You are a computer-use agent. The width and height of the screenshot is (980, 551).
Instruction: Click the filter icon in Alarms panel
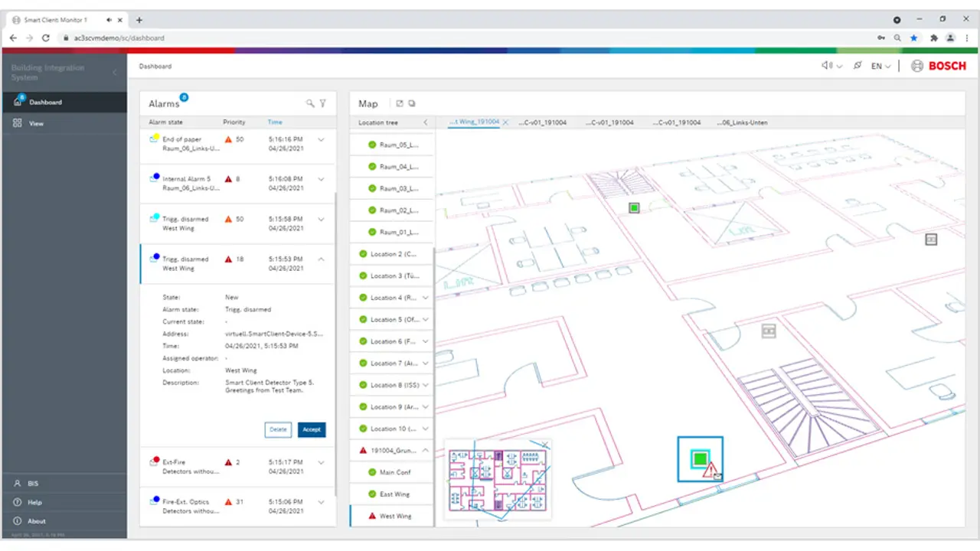click(x=322, y=103)
